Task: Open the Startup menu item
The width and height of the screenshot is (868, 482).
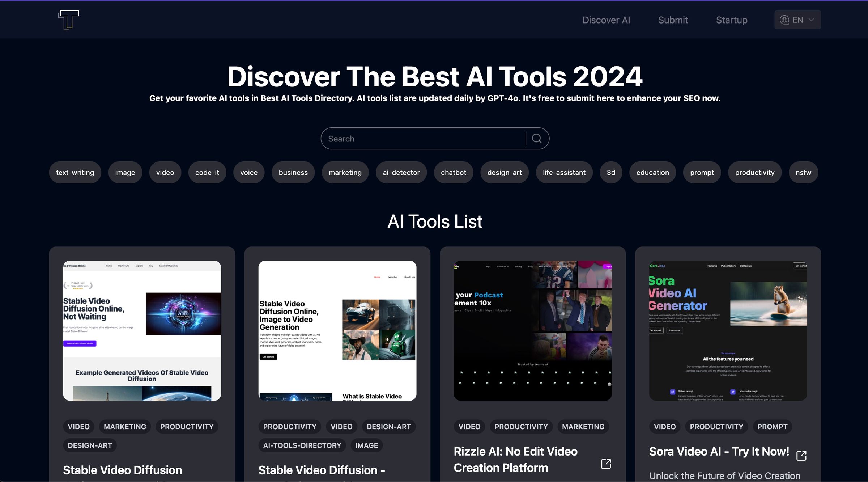Action: click(x=732, y=20)
